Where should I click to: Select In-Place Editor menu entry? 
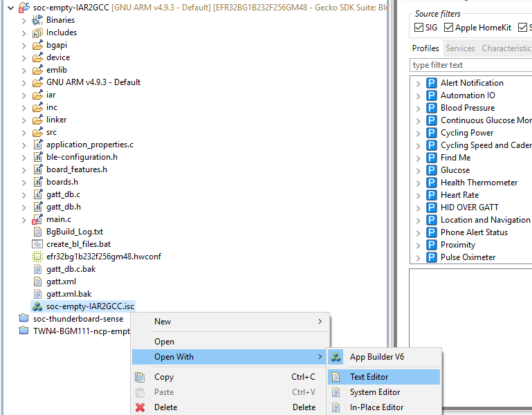376,407
